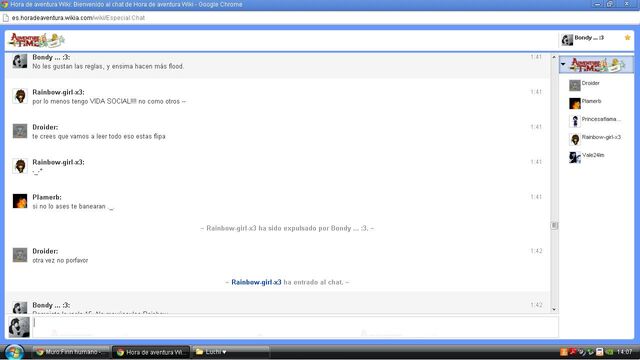The height and width of the screenshot is (360, 640).
Task: Click Droider's avatar next to the 'otra vez no porfavor' message
Action: [20, 255]
